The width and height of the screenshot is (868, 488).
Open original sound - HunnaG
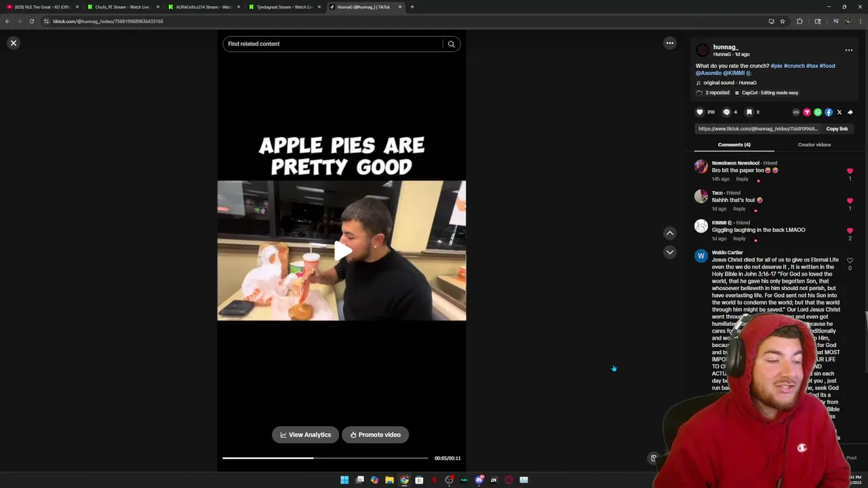point(730,83)
